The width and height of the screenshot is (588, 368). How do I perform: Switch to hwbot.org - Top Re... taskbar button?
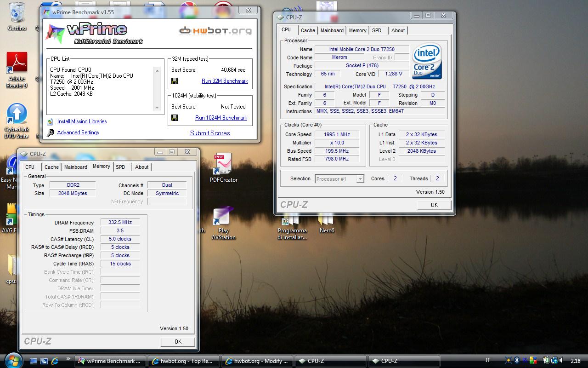(184, 361)
